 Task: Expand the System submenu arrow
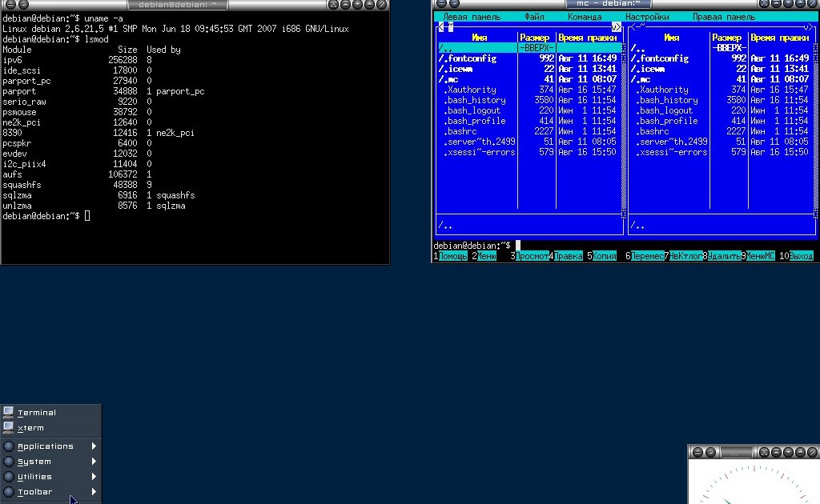(94, 461)
